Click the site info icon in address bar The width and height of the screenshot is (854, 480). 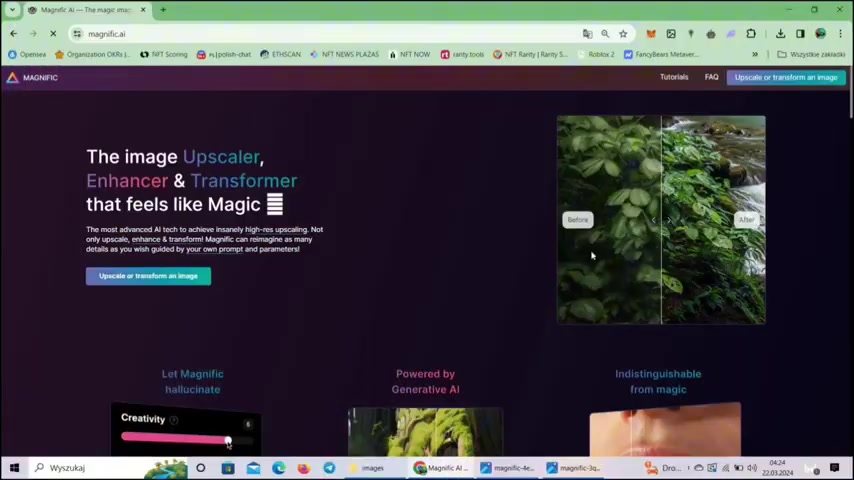(x=77, y=34)
